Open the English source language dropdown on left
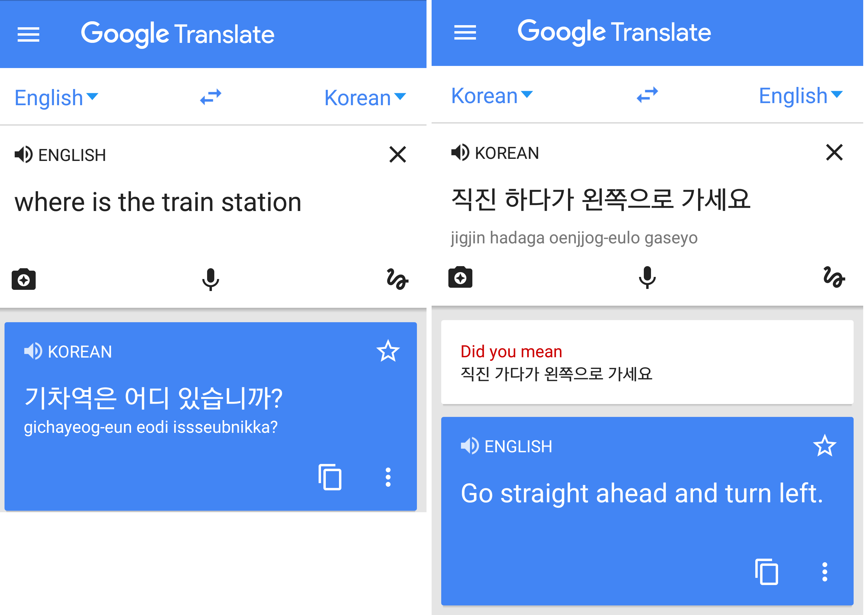 pyautogui.click(x=56, y=98)
